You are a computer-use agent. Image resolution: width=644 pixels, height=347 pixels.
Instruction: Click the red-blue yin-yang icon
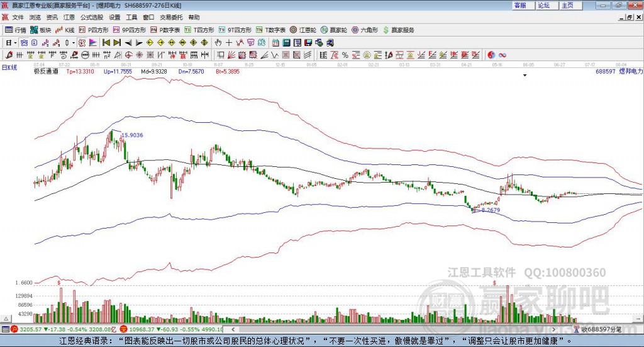tap(491, 55)
